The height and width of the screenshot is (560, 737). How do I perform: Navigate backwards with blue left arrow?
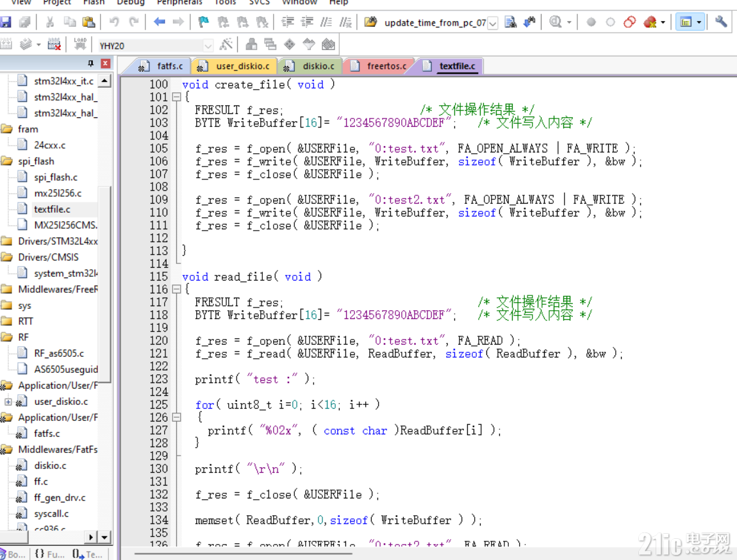[x=160, y=22]
